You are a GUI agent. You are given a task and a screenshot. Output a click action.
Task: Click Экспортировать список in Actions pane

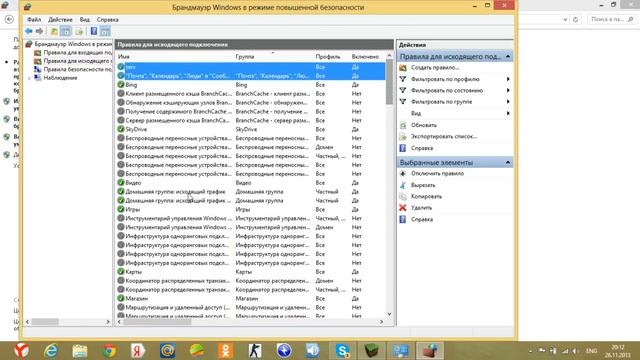(x=444, y=137)
